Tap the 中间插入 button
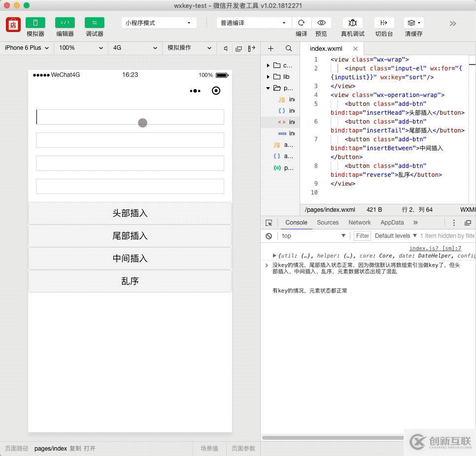 click(130, 259)
